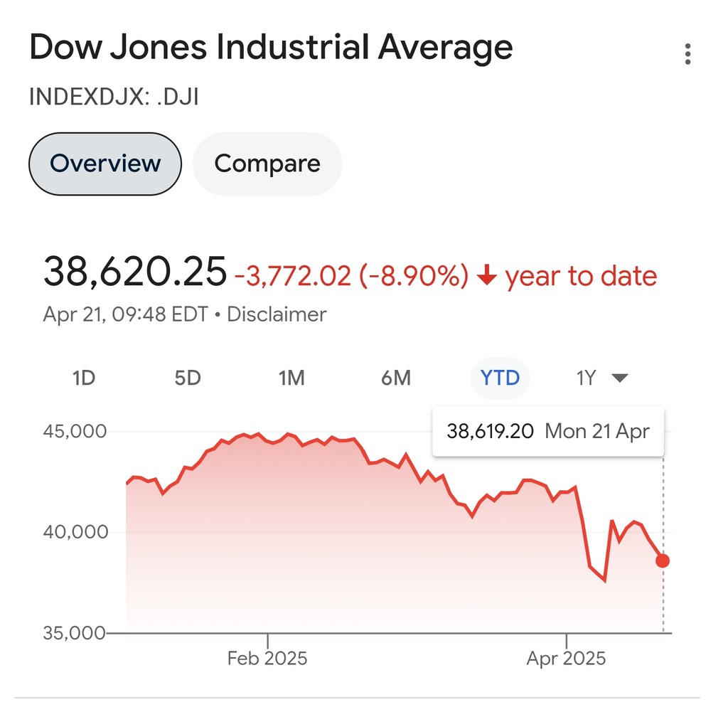Open the three-dot more options menu

687,54
